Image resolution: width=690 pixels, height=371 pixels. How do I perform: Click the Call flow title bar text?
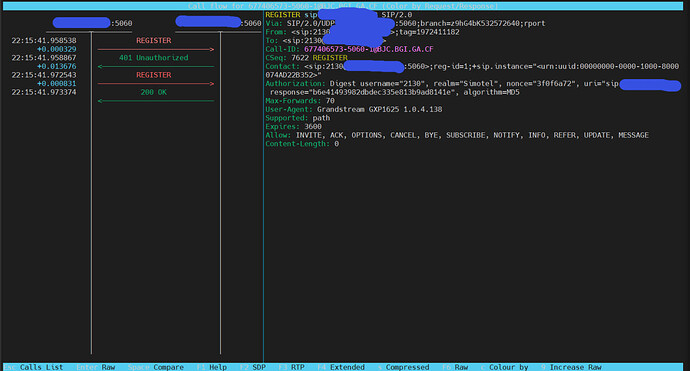(x=343, y=6)
